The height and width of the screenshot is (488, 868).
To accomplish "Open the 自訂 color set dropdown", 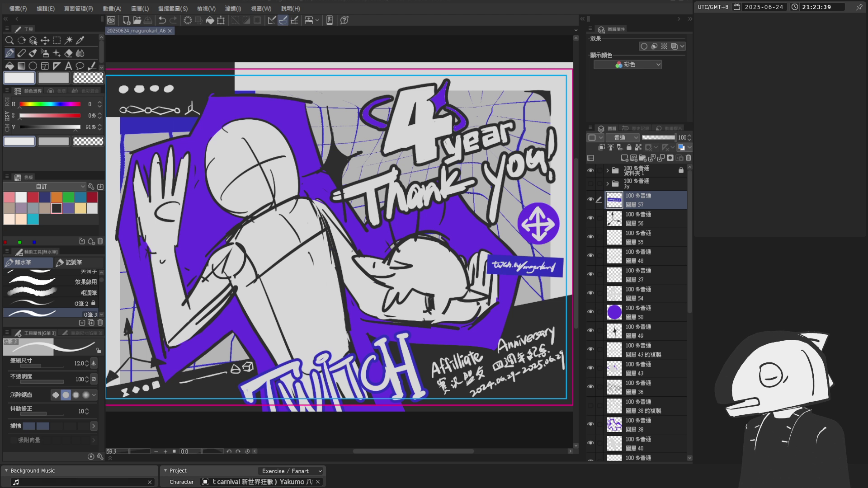I will pos(44,186).
